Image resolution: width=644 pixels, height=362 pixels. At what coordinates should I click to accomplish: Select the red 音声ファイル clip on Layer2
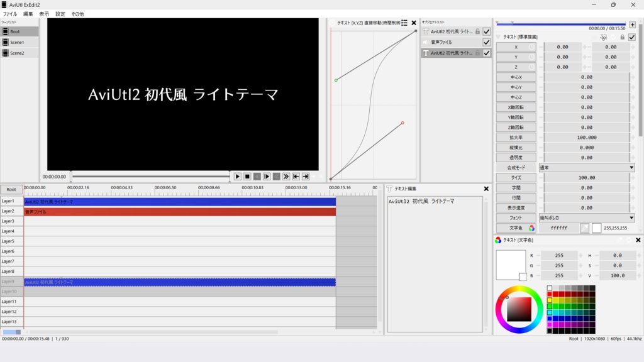pos(180,212)
